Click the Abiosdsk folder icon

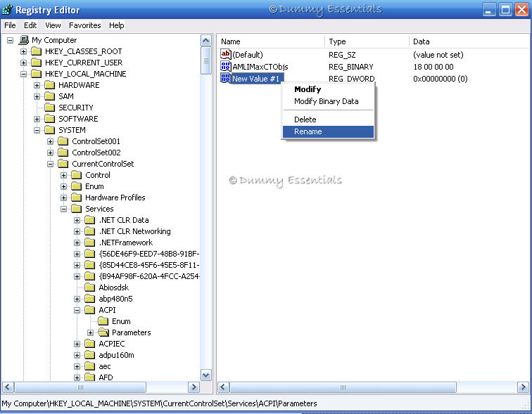tap(90, 287)
